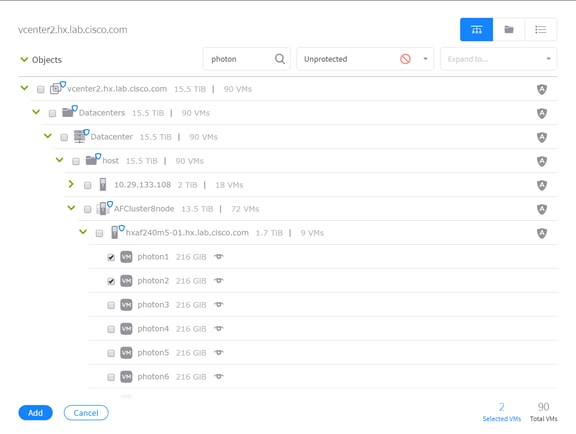The image size is (576, 434).
Task: Click the photon3 VM icon
Action: (126, 305)
